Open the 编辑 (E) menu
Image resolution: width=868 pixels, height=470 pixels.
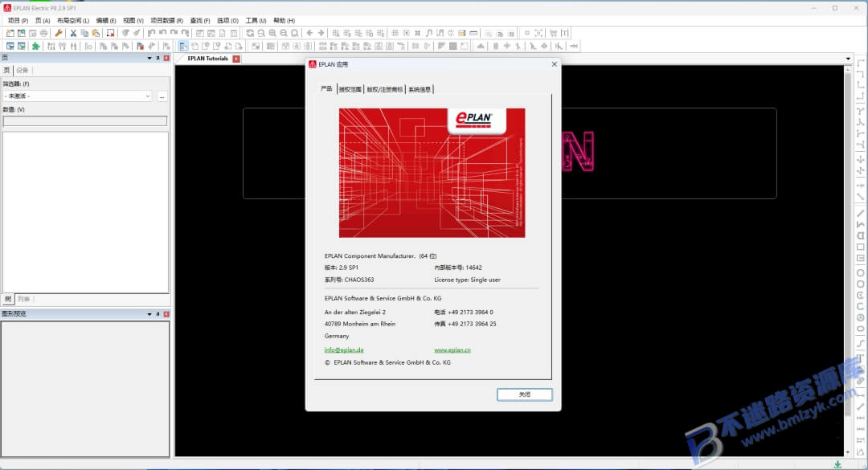click(106, 20)
